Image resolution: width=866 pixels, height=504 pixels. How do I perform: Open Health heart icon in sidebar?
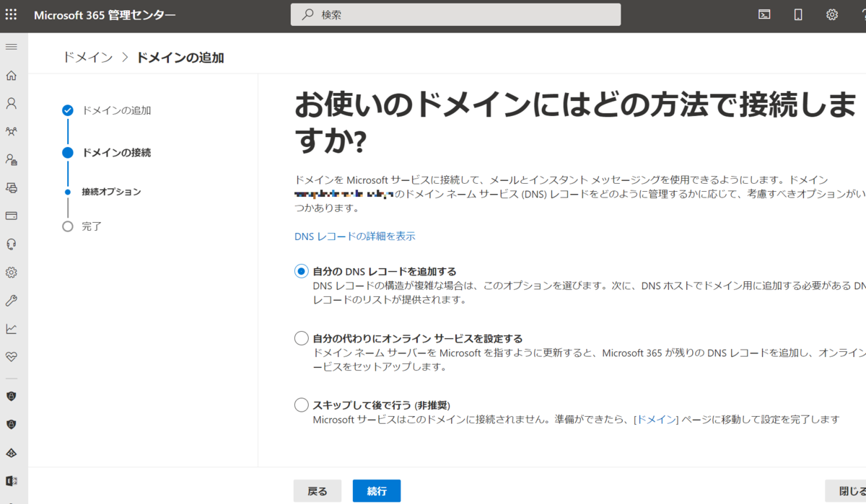[x=11, y=357]
